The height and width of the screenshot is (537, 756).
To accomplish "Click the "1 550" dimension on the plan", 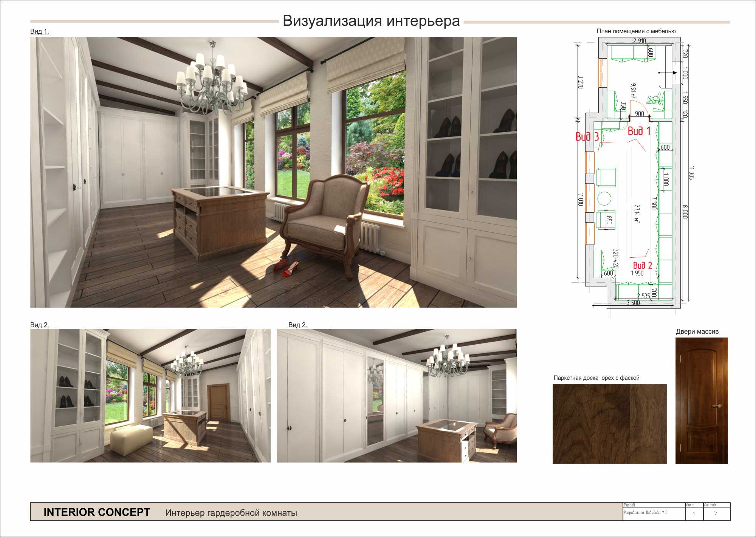I will pos(685,98).
